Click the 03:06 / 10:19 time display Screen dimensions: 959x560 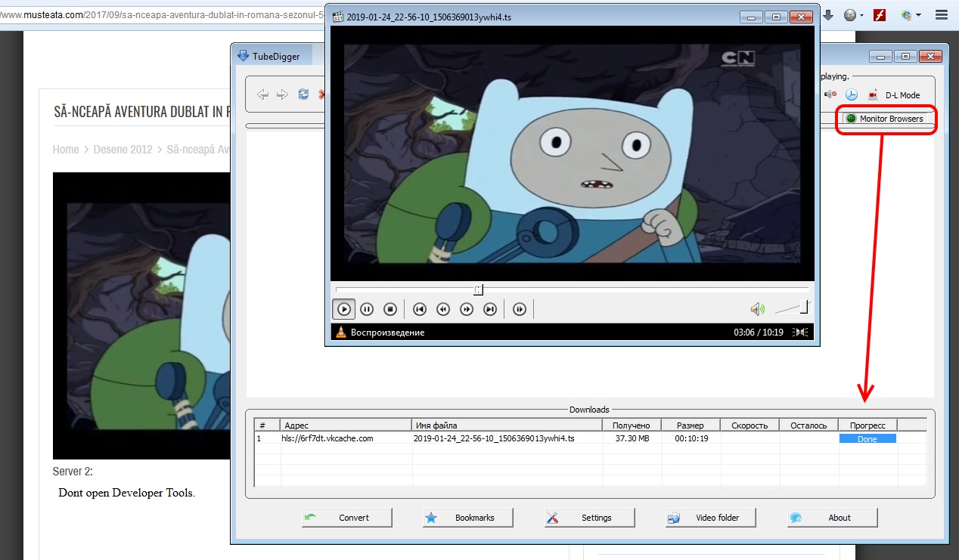[x=759, y=332]
